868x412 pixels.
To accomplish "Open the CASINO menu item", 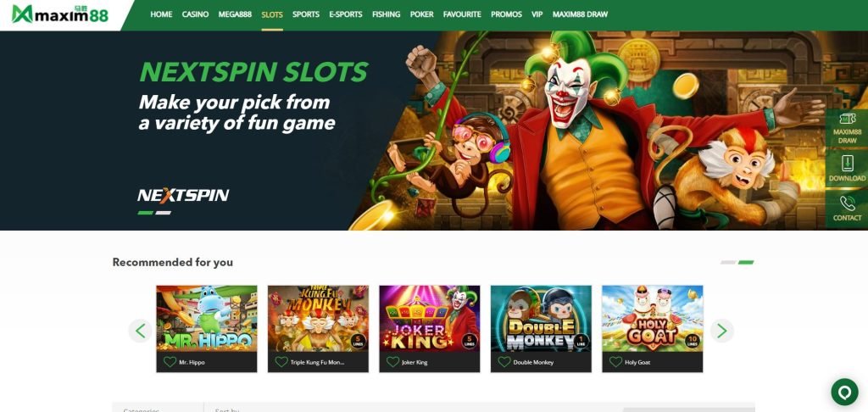I will (196, 14).
